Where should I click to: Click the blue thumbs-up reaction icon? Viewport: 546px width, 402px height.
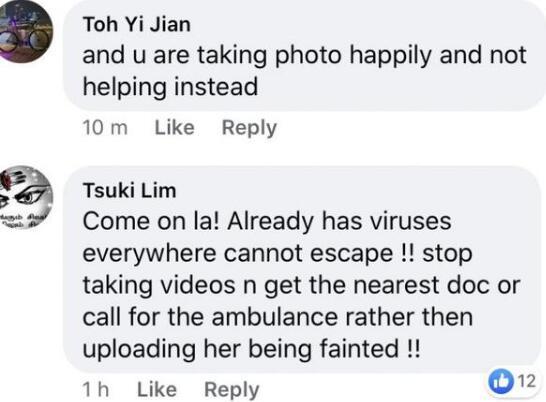click(x=501, y=381)
